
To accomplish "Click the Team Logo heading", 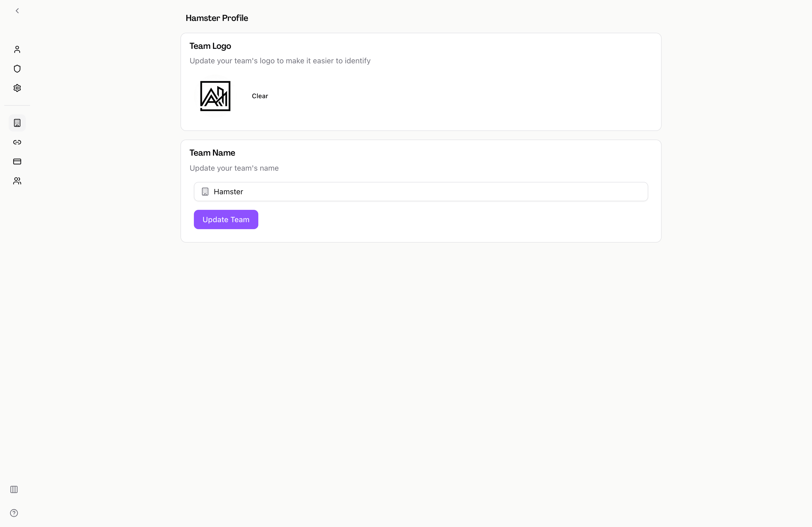I will 210,46.
